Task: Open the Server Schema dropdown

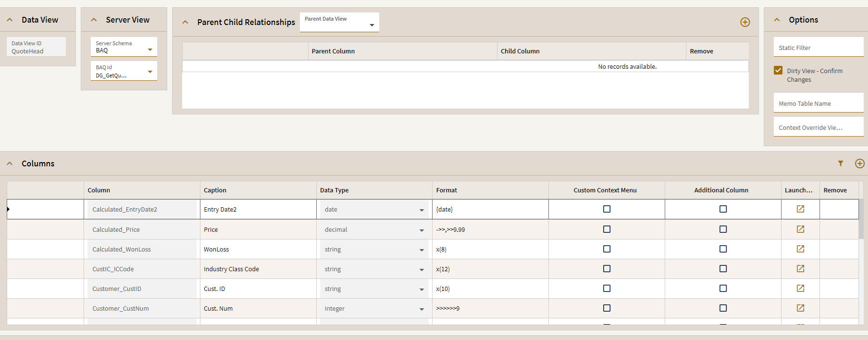Action: [x=150, y=50]
